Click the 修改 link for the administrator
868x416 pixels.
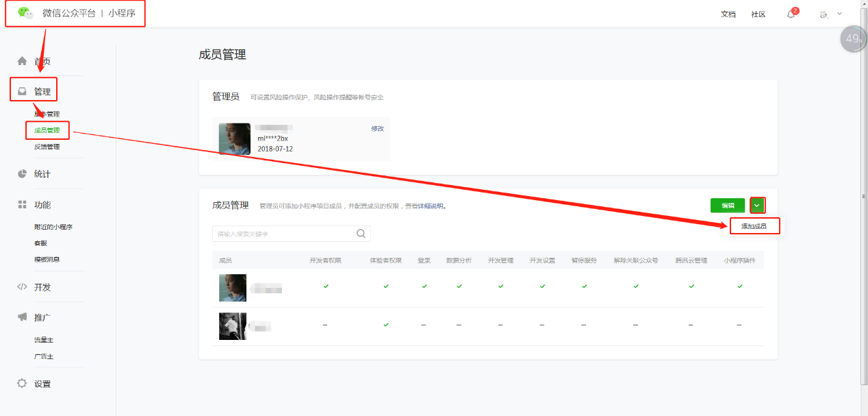(377, 129)
